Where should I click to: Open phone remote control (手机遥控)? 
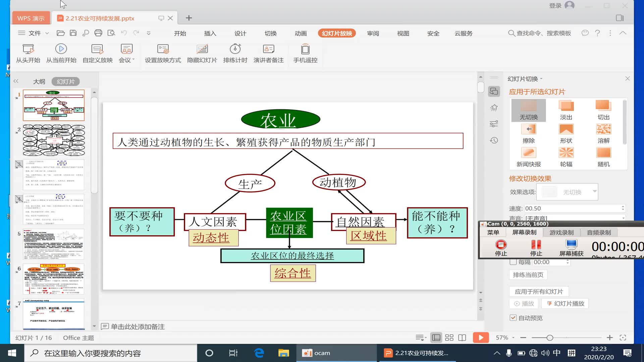click(305, 54)
